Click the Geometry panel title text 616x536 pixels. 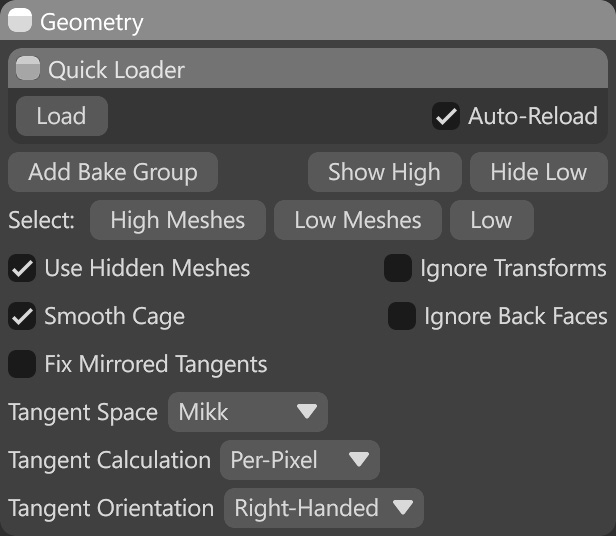(x=93, y=22)
